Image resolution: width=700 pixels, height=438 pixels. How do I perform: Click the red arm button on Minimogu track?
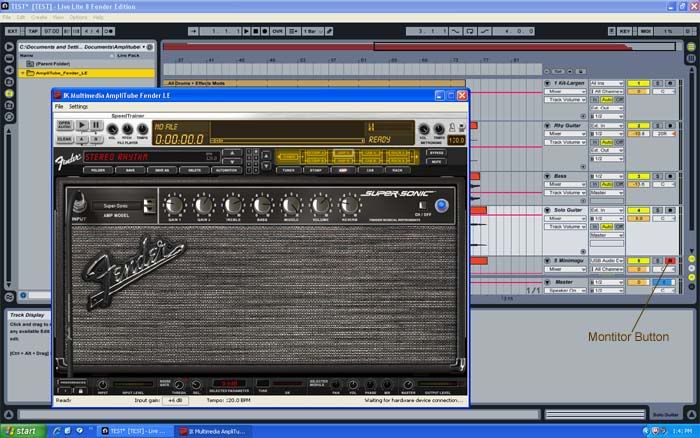tap(670, 260)
